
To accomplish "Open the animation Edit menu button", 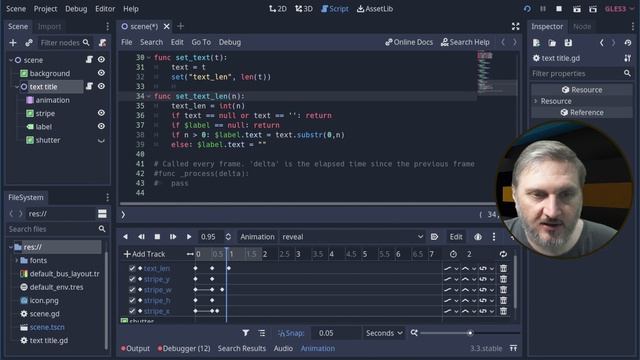I will [x=456, y=237].
